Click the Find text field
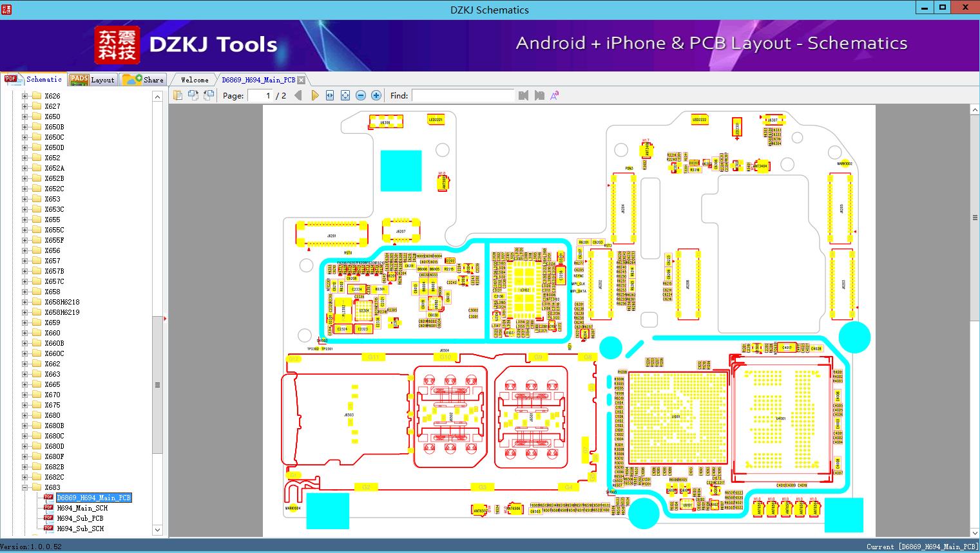Viewport: 980px width, 553px height. 463,95
